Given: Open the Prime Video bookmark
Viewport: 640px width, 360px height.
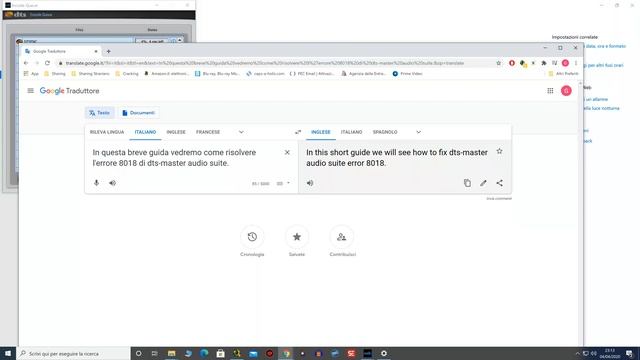Looking at the screenshot, I should point(407,74).
